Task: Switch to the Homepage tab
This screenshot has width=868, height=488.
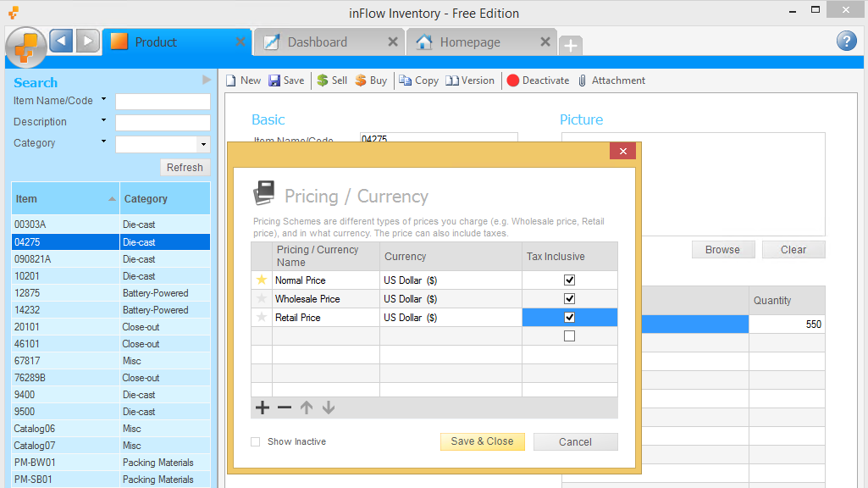Action: point(482,42)
